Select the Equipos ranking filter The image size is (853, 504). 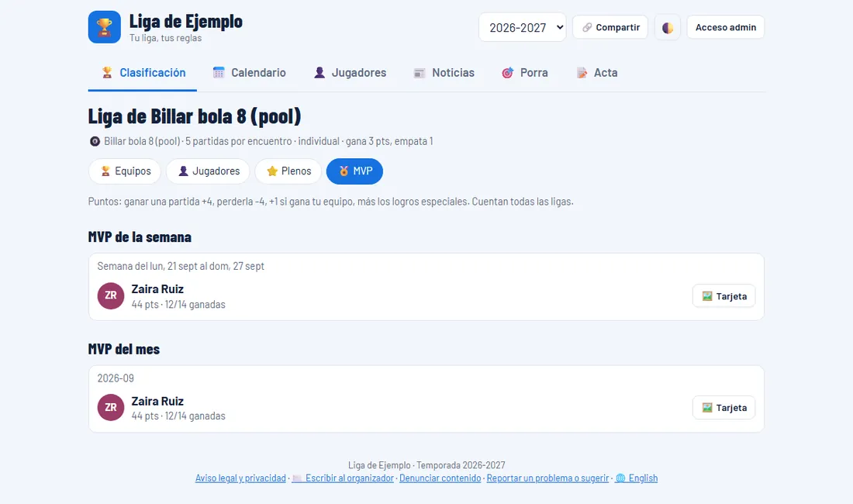(x=125, y=171)
